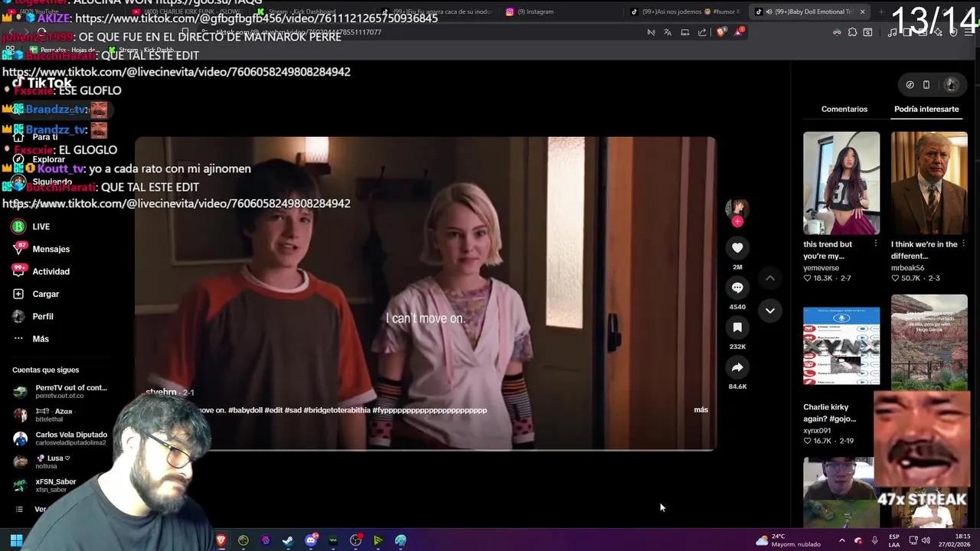
Task: Open the Lusa followed account
Action: coord(43,462)
